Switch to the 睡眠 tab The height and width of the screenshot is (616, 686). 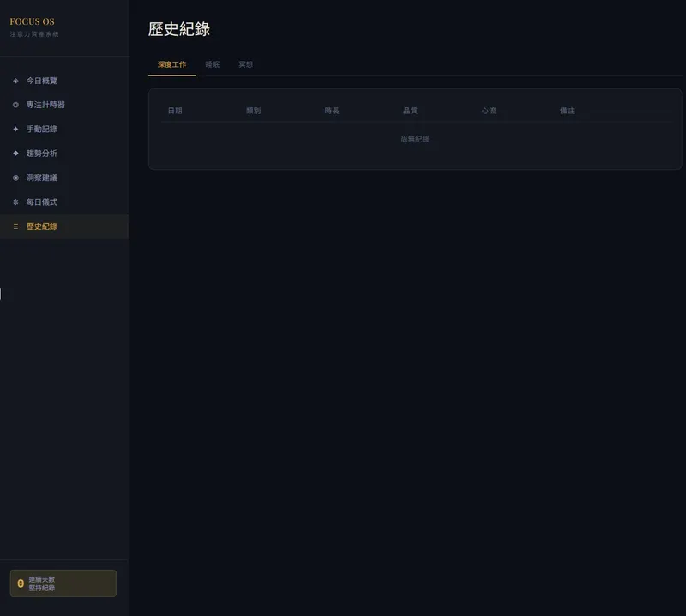point(212,65)
